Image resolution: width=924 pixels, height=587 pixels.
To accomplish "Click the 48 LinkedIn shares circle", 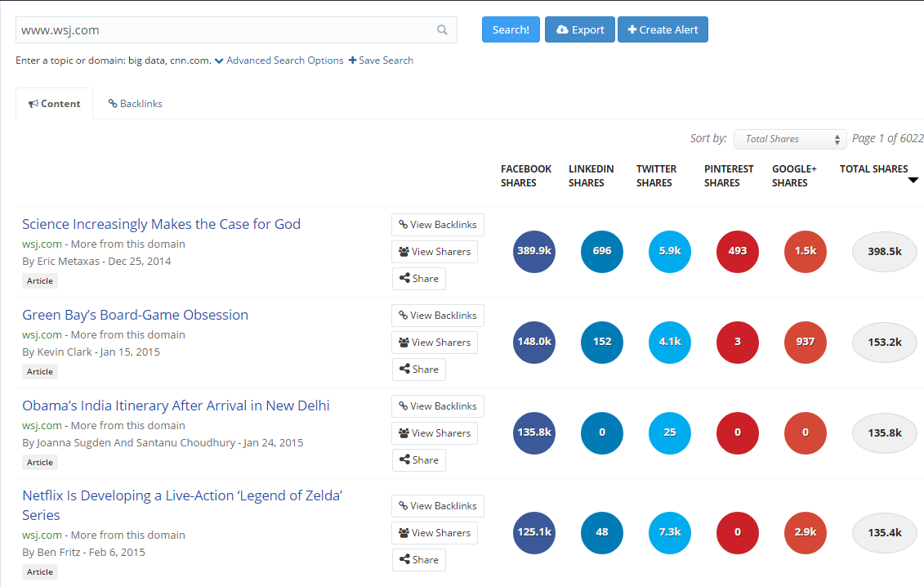I will click(602, 533).
